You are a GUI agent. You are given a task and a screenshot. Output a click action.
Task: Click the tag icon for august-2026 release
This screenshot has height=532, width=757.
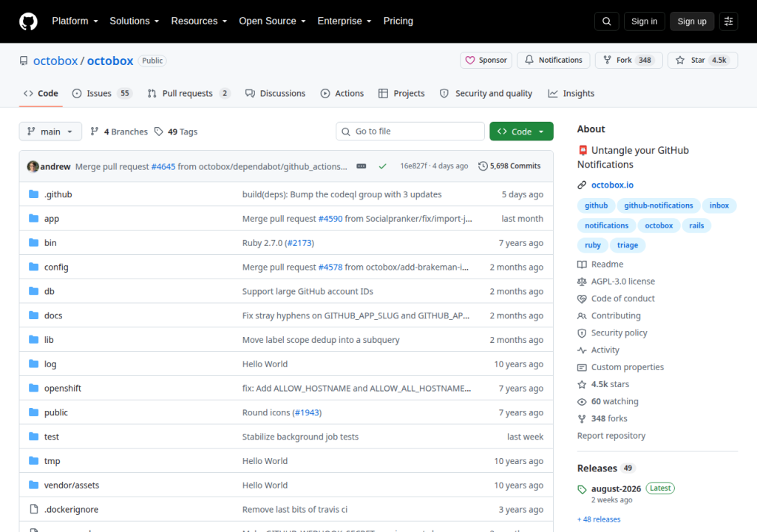pos(582,489)
